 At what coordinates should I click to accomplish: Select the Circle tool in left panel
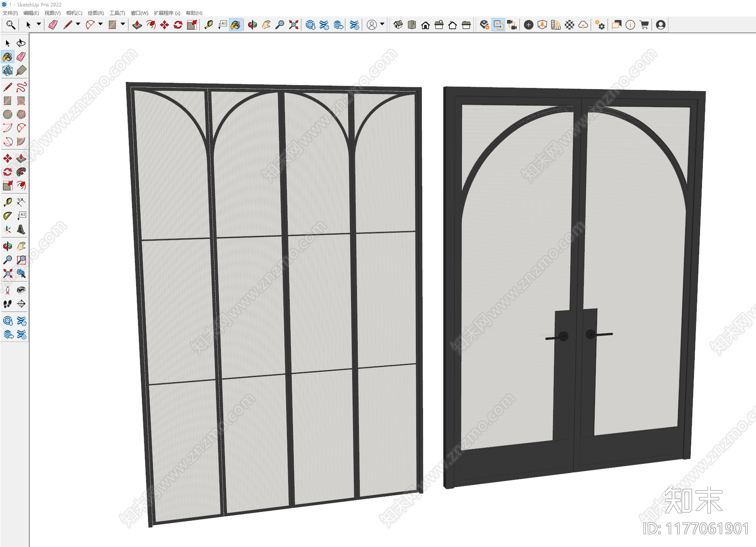pyautogui.click(x=8, y=114)
